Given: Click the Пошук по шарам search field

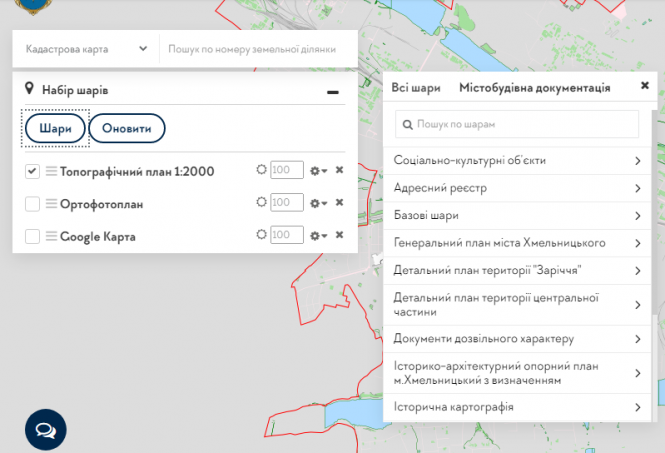Looking at the screenshot, I should point(517,124).
